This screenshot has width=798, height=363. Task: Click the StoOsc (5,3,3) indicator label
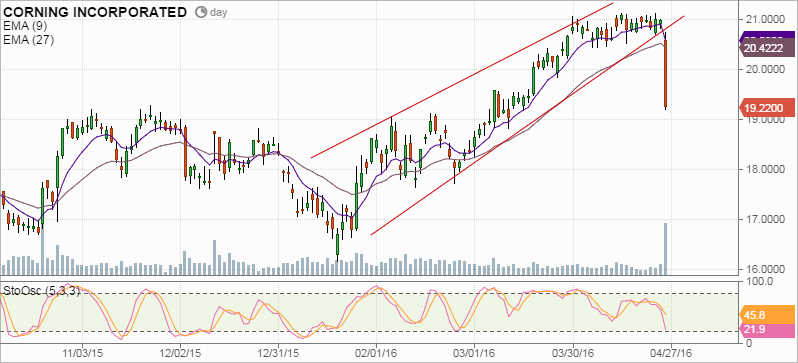point(42,292)
